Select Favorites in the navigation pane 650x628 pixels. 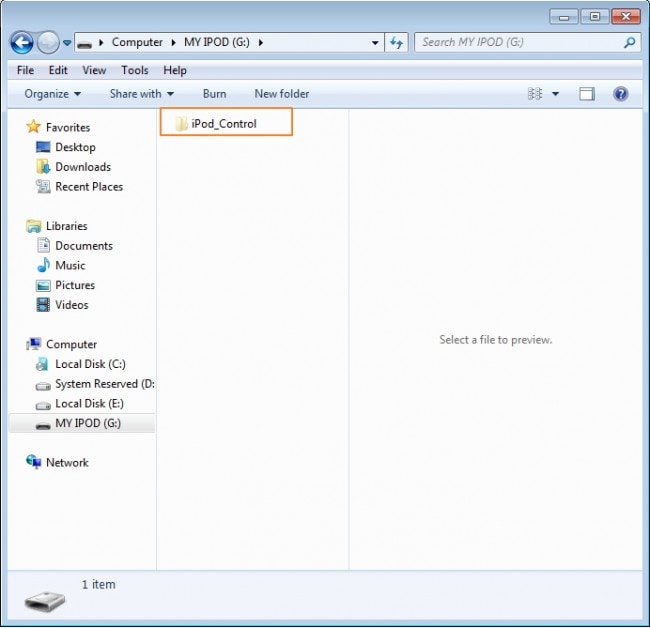click(x=68, y=128)
